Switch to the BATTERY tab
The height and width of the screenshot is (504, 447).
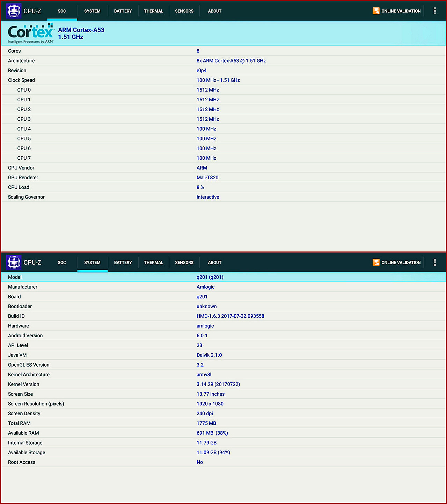(123, 11)
